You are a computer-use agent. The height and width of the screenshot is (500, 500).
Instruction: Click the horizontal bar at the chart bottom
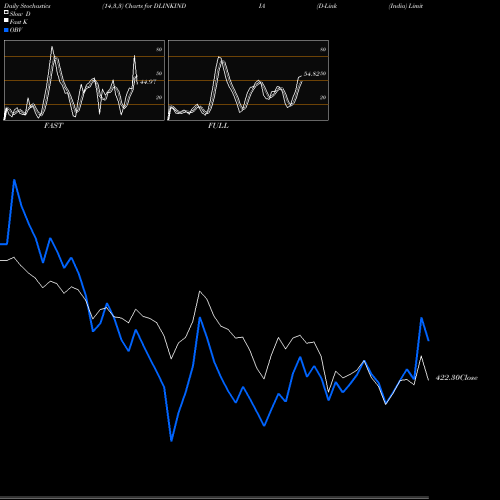(214, 497)
